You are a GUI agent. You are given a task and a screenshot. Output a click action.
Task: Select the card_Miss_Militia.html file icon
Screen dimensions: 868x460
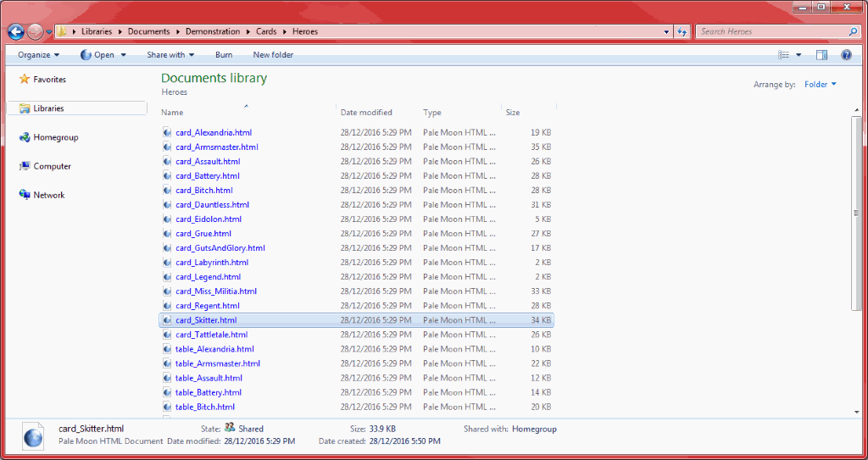click(167, 291)
